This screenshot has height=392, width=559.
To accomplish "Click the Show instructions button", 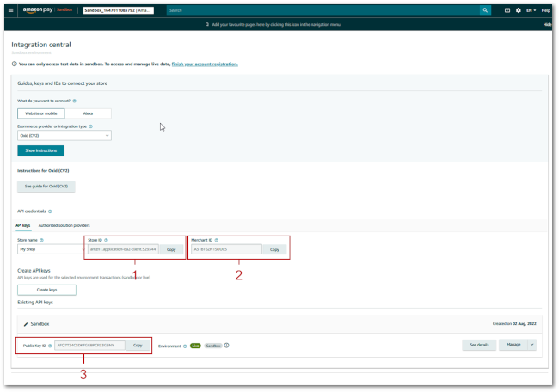I will (x=40, y=150).
